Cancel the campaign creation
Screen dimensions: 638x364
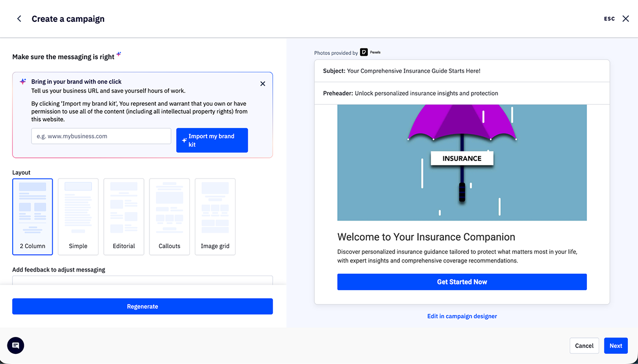584,345
